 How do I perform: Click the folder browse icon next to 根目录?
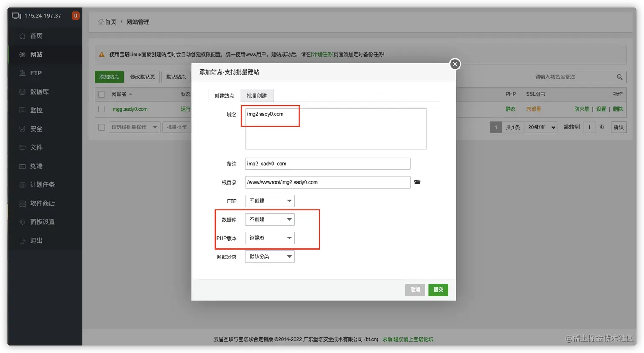click(417, 182)
